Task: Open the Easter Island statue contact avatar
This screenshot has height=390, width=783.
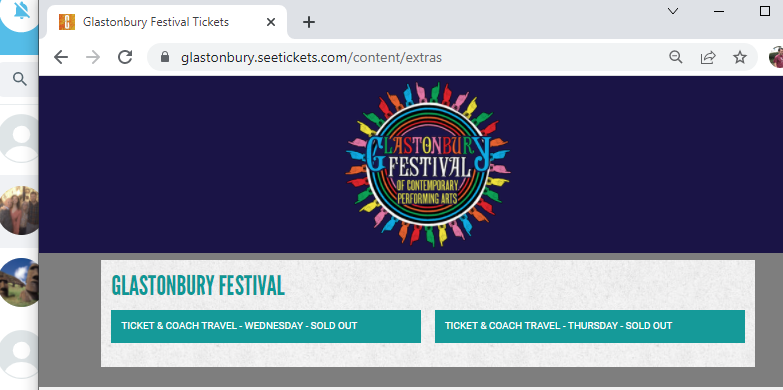Action: point(20,282)
